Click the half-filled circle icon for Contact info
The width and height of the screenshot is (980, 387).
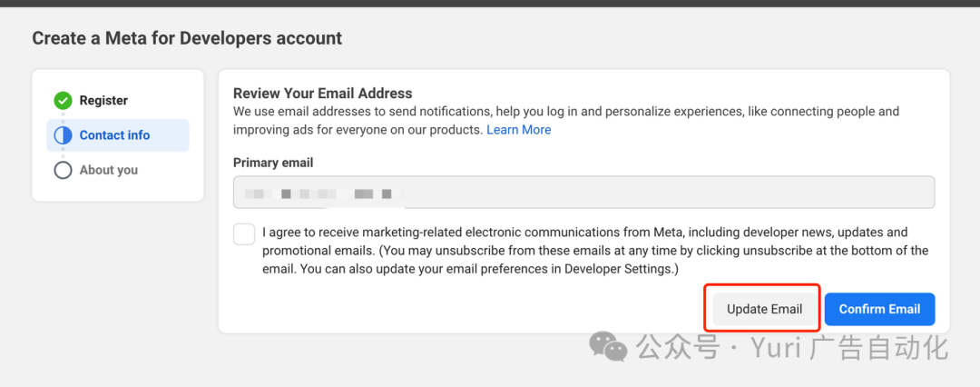coord(64,135)
